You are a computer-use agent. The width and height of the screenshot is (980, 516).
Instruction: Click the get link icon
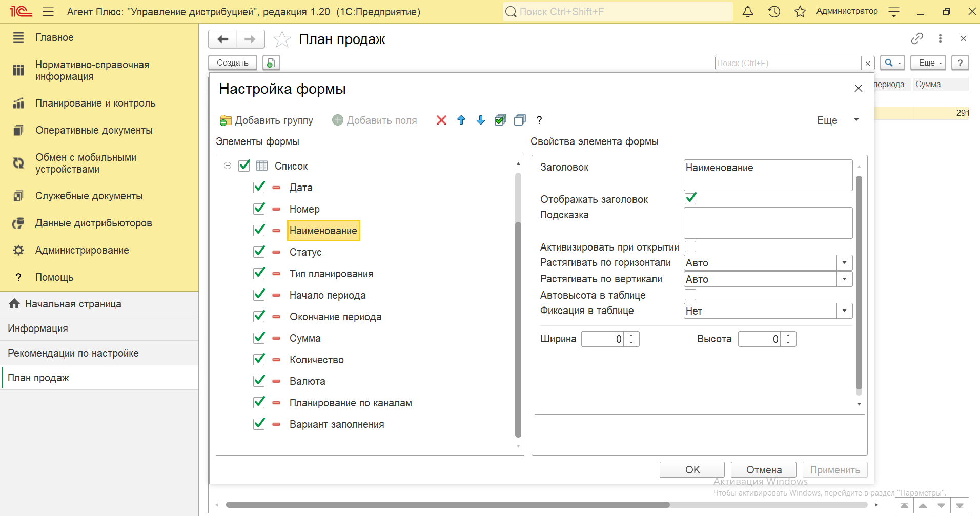point(917,38)
